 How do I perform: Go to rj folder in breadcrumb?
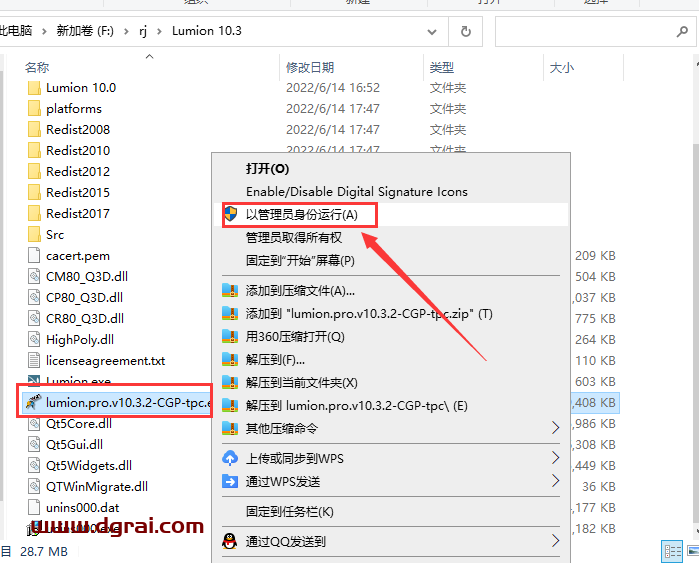[x=143, y=32]
